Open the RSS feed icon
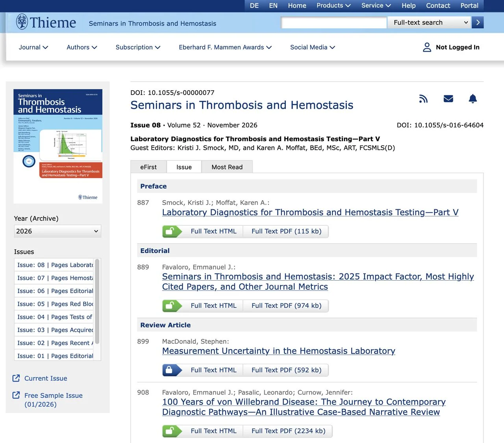The height and width of the screenshot is (443, 504). (423, 99)
